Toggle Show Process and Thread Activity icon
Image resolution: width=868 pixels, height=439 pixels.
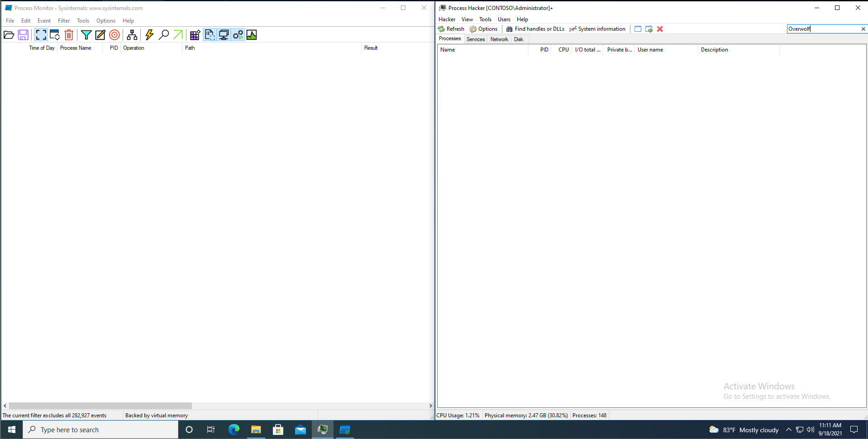coord(238,35)
